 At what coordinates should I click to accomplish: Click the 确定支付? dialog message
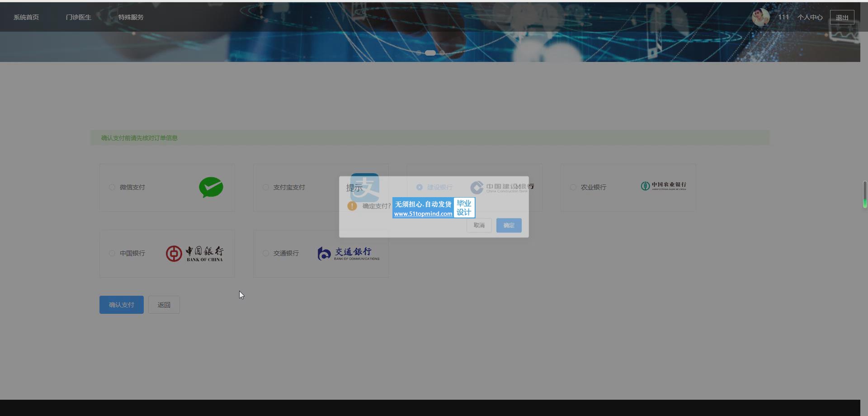[377, 206]
